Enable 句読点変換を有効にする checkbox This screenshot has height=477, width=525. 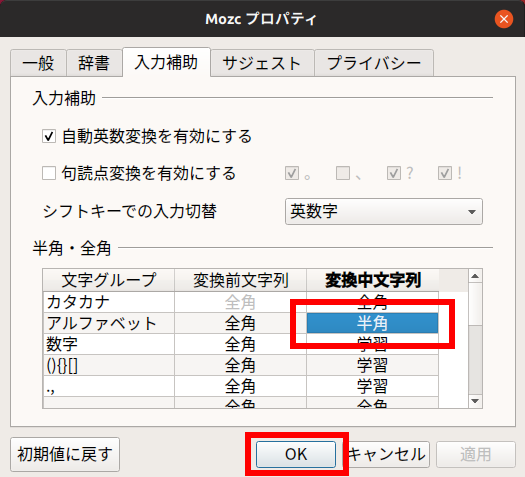[49, 173]
